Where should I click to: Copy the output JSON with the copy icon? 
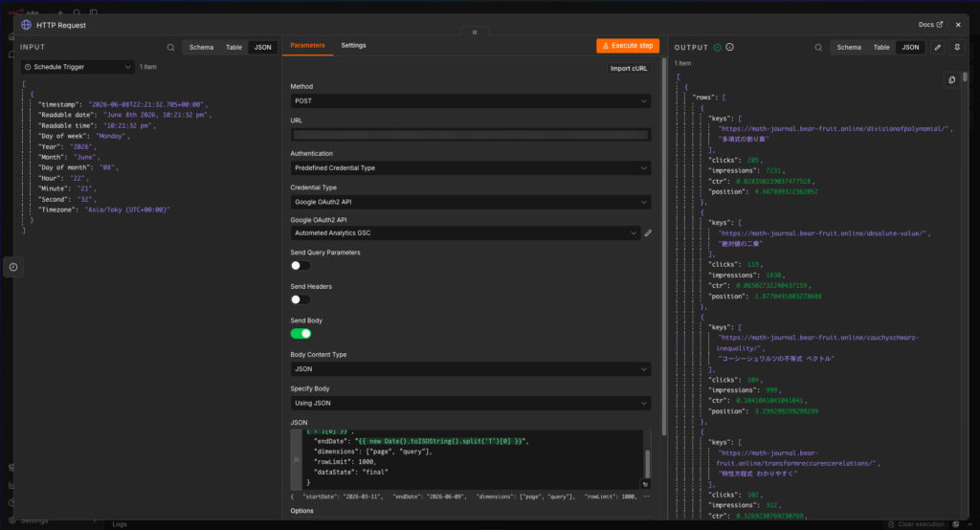coord(951,80)
